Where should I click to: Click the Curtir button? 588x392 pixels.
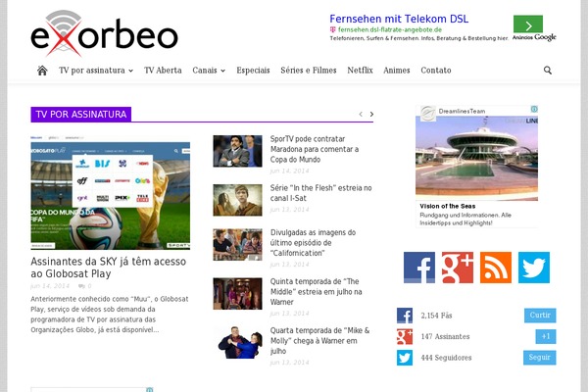pos(540,316)
